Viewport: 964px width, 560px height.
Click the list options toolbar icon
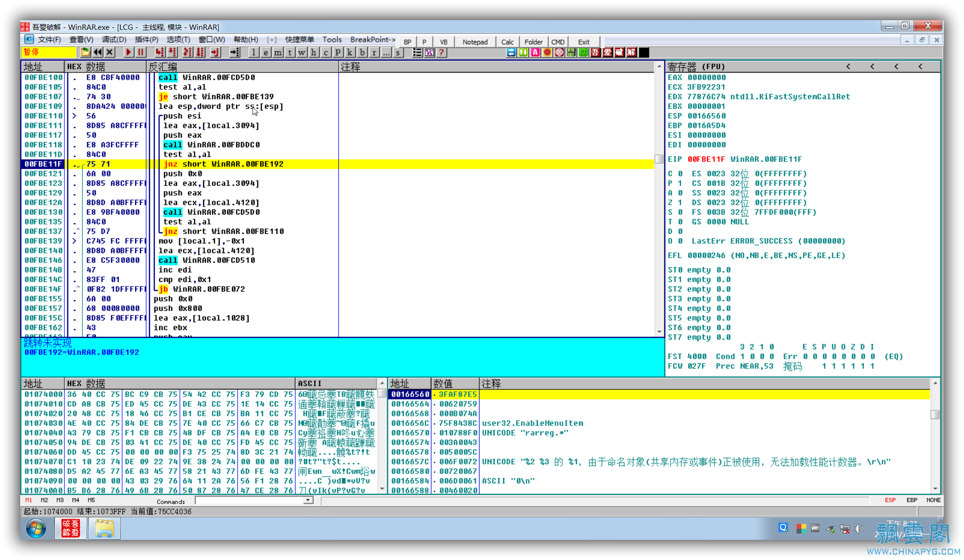[418, 52]
